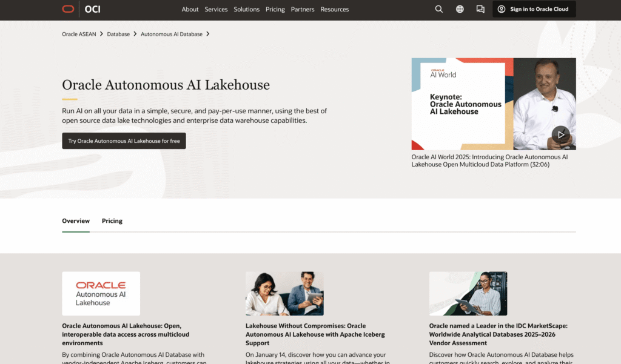This screenshot has height=364, width=621.
Task: Click the account icon on Sign in button
Action: click(502, 9)
